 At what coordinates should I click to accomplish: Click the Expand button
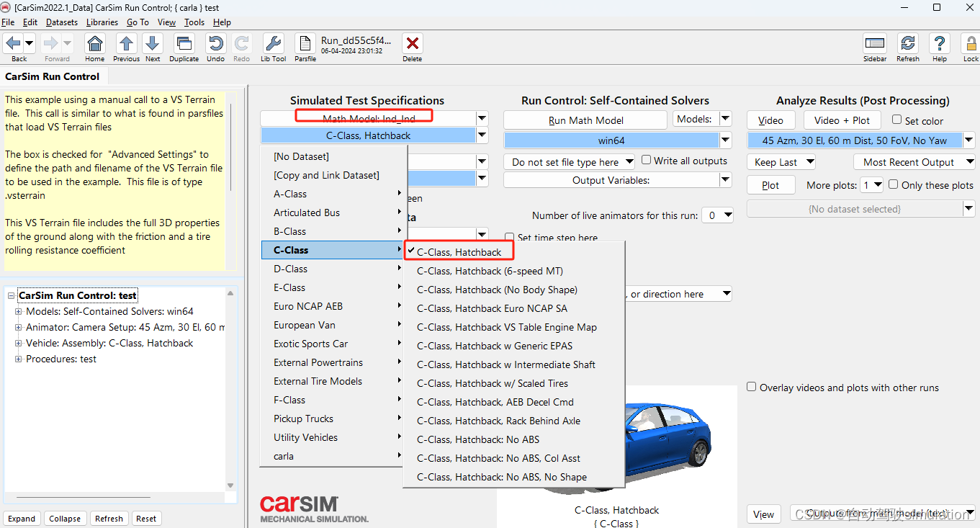point(22,519)
